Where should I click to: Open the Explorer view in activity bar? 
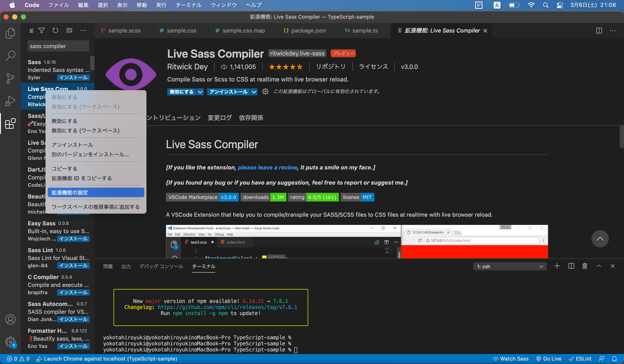point(10,33)
